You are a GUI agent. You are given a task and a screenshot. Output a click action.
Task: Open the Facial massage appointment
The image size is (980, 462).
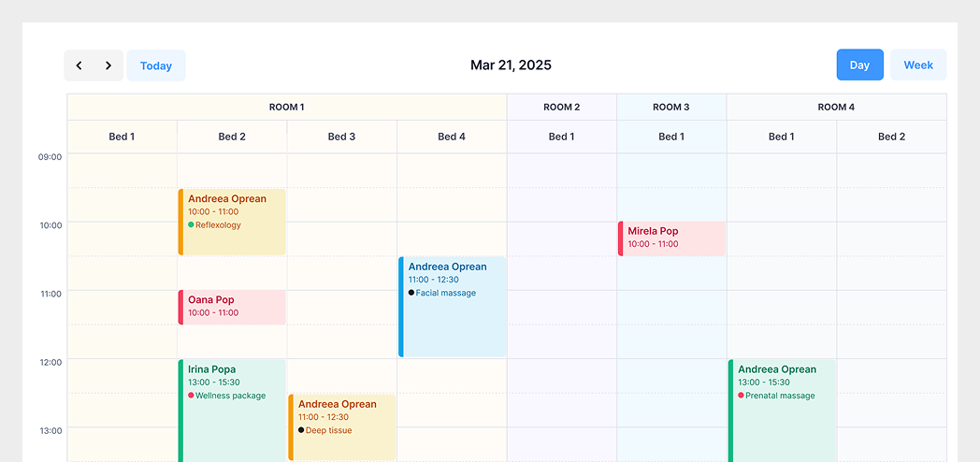point(454,306)
